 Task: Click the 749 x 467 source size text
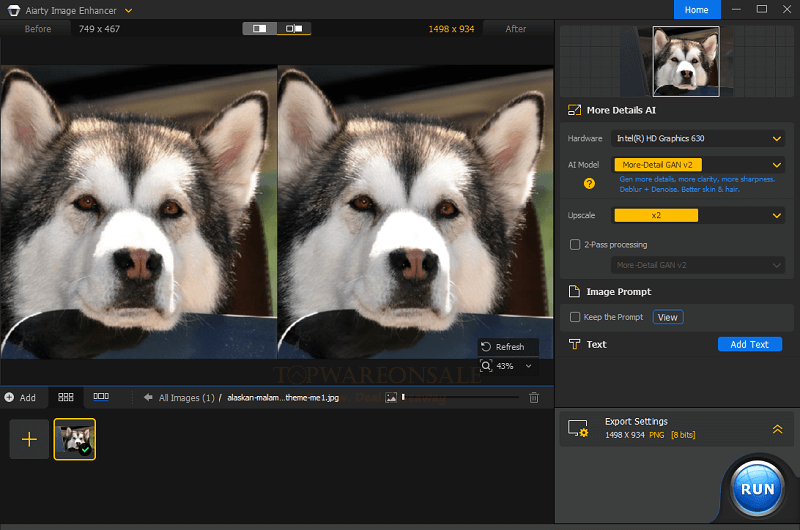(99, 29)
